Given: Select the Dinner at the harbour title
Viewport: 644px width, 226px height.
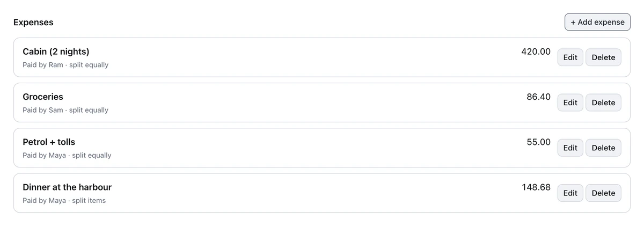Looking at the screenshot, I should click(x=67, y=187).
